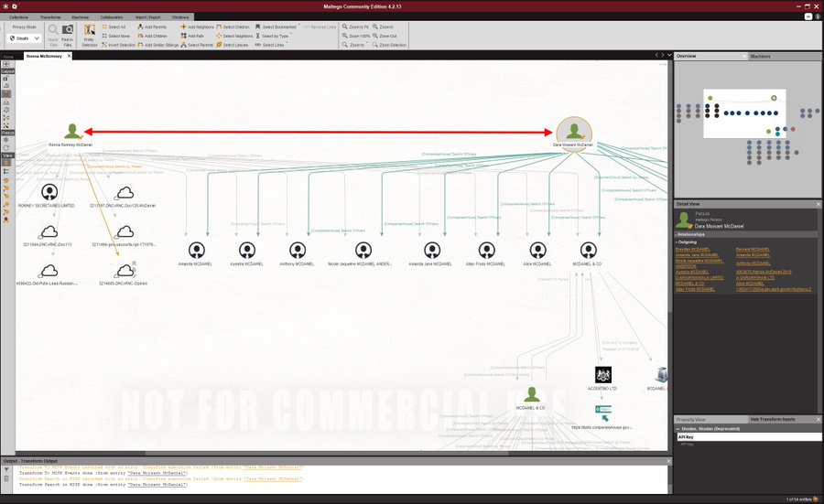Open the Zoom to dropdown
Viewport: 824px width, 504px height.
click(354, 45)
